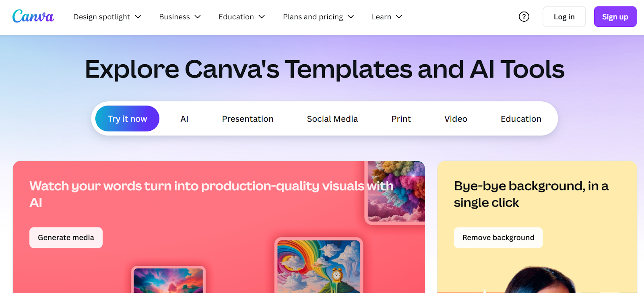Switch to the Video tab
This screenshot has width=644, height=293.
coord(456,119)
